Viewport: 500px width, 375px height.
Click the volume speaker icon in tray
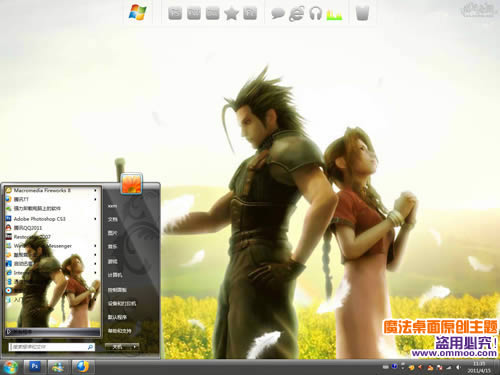tap(458, 367)
